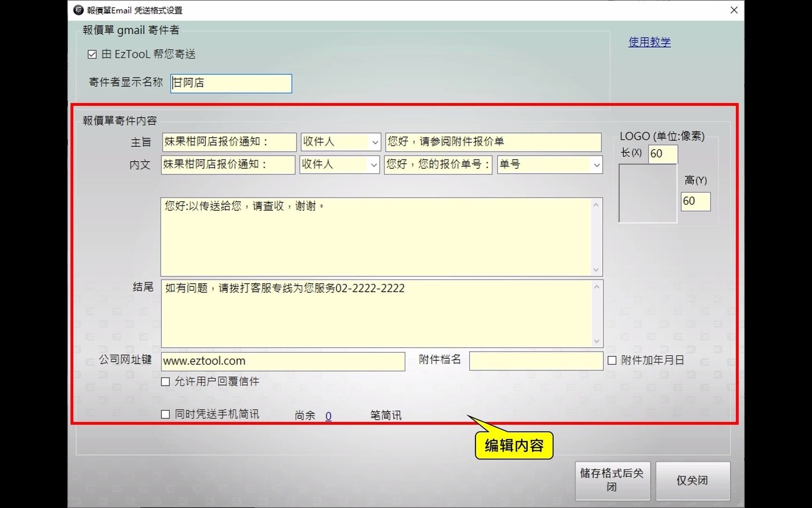Click the 笔简讯 label
This screenshot has width=812, height=508.
pos(386,415)
